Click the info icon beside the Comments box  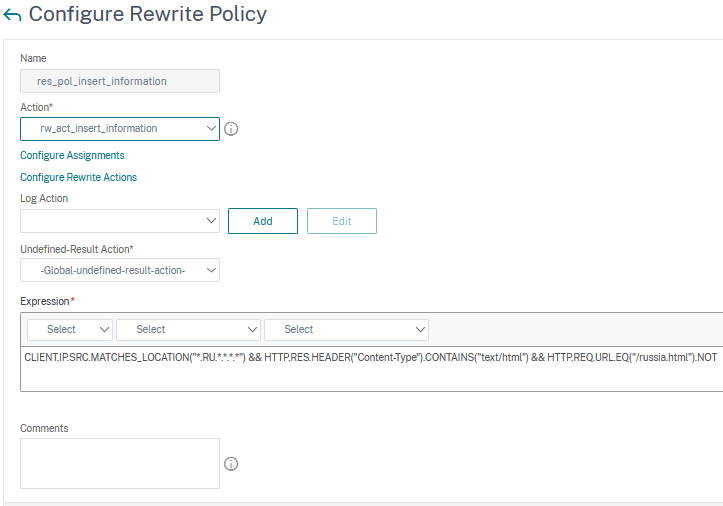231,464
